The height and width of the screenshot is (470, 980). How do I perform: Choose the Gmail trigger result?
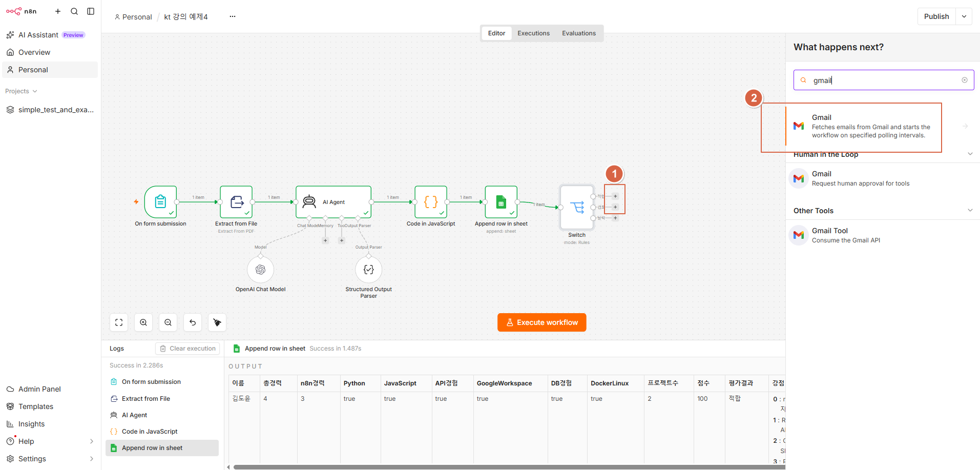[883, 126]
